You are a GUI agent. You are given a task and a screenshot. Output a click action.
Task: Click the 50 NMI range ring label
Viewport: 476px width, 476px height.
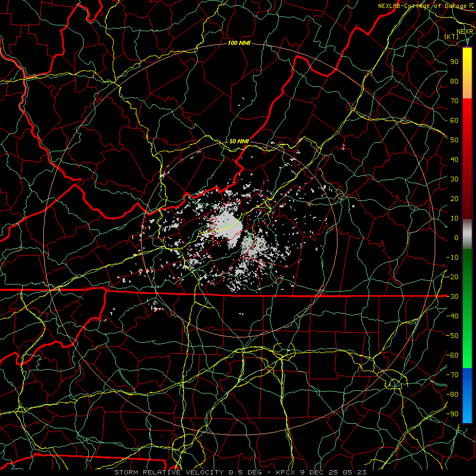tap(239, 141)
